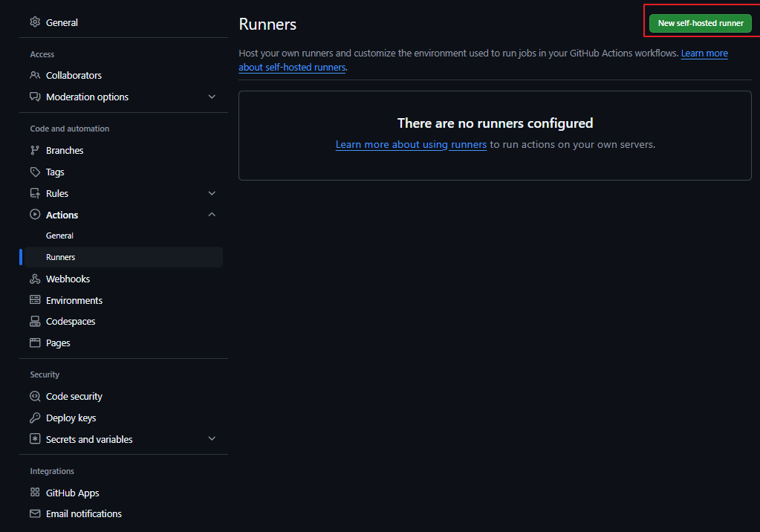Select the Runners sub-item under Actions
760x532 pixels.
(123, 257)
